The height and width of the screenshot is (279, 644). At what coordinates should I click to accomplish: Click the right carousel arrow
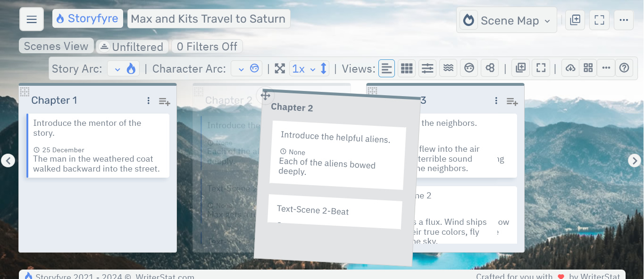tap(635, 161)
